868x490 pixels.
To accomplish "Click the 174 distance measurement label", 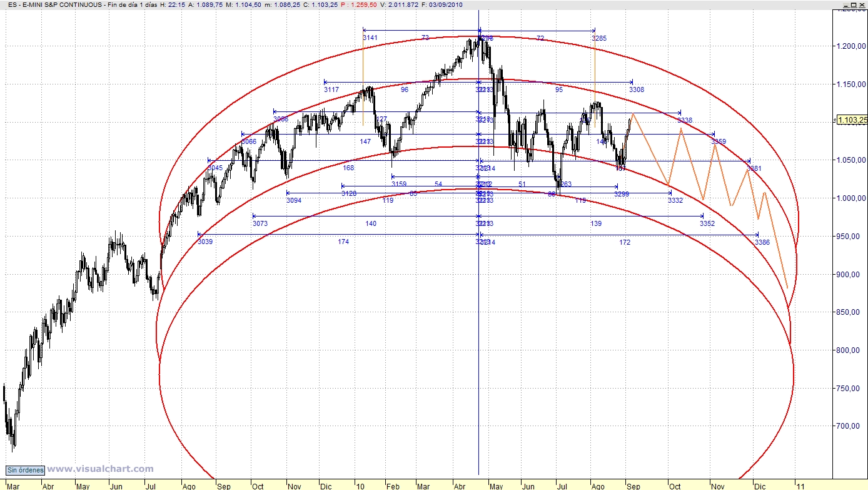I will pyautogui.click(x=343, y=242).
